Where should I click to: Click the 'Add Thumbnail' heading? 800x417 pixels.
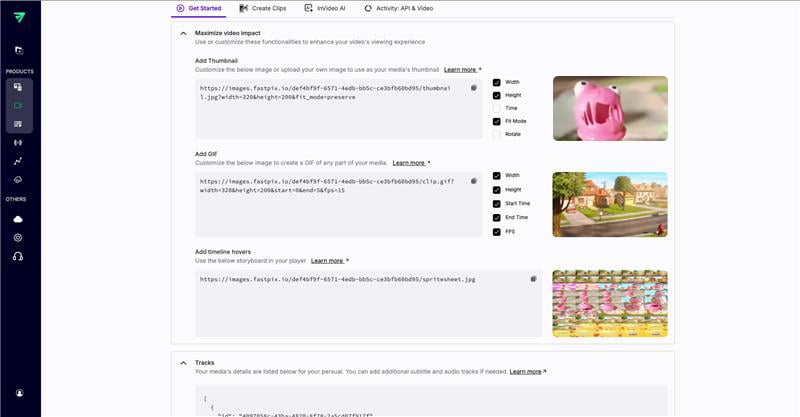coord(216,61)
